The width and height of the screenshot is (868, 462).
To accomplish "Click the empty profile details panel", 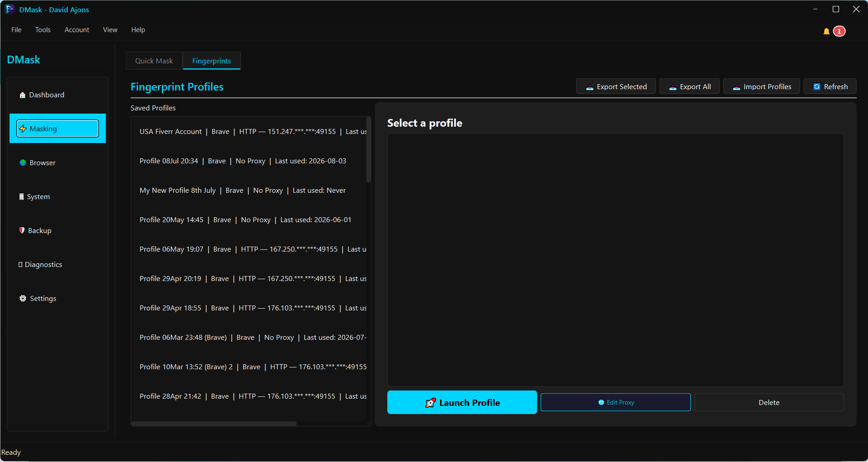I will pyautogui.click(x=615, y=260).
